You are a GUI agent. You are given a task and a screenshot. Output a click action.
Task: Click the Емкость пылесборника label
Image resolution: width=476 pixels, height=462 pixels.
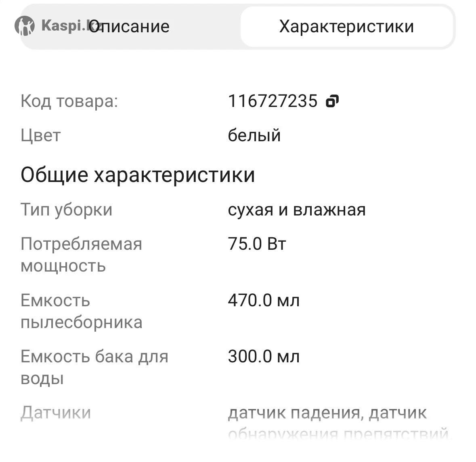click(81, 311)
